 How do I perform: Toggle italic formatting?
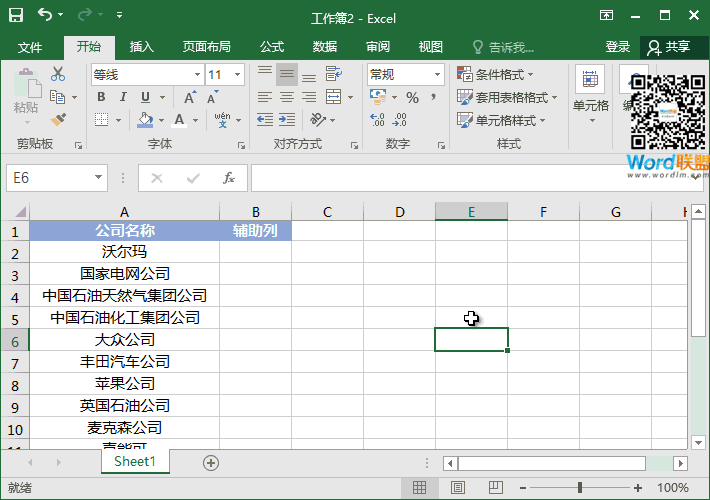pos(123,97)
